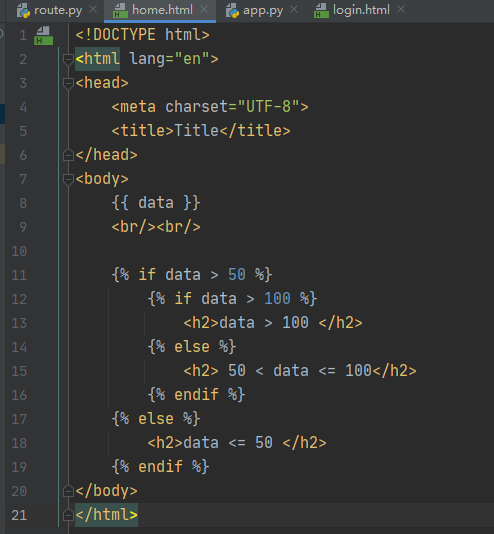The width and height of the screenshot is (494, 534).
Task: Click the closing </body> tag
Action: coord(107,491)
